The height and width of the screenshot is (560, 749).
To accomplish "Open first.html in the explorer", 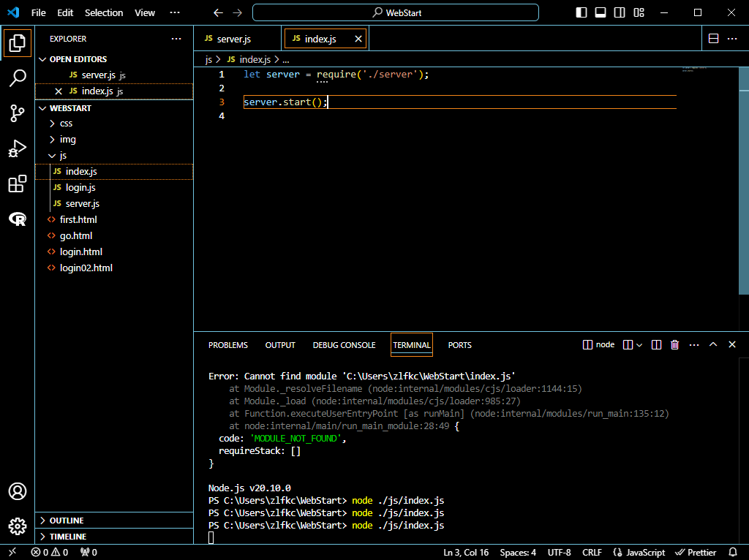I will 114,219.
